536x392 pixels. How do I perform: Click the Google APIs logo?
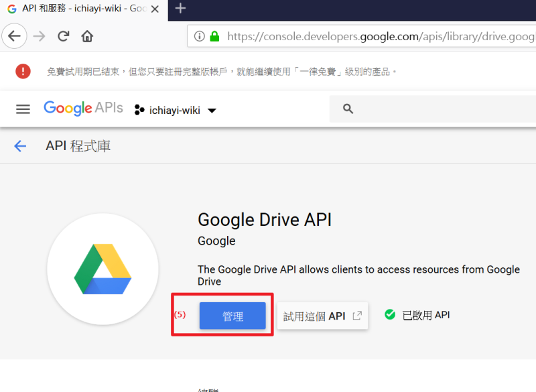(83, 109)
